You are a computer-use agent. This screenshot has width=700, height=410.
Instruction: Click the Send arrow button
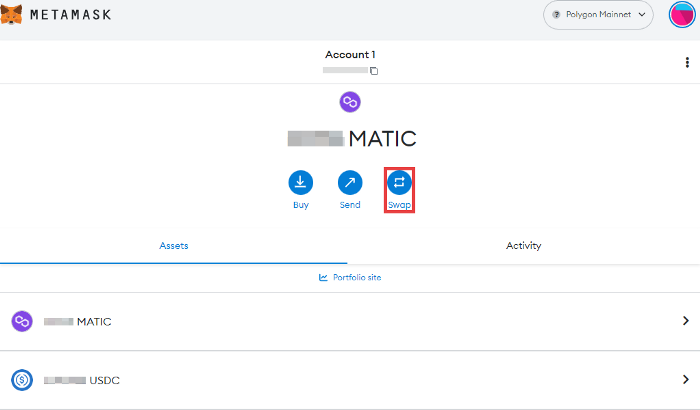[x=350, y=183]
